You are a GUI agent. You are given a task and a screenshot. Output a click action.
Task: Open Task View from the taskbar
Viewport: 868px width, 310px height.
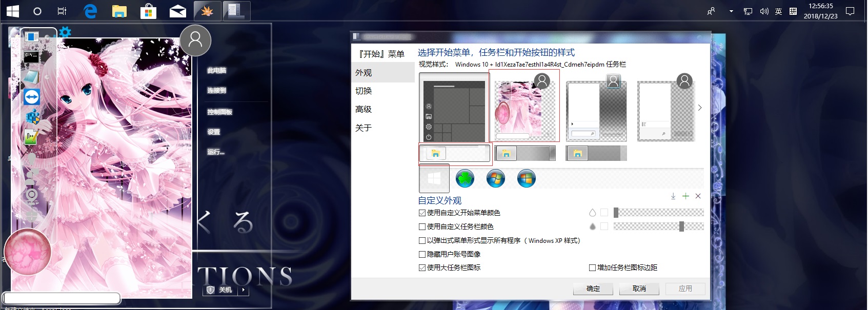(x=62, y=11)
